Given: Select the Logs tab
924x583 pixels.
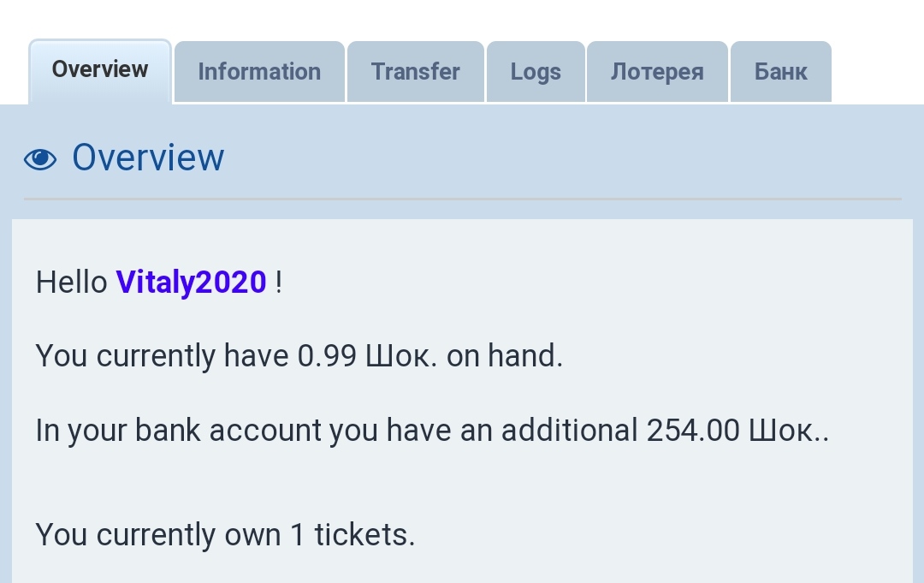Looking at the screenshot, I should tap(536, 72).
